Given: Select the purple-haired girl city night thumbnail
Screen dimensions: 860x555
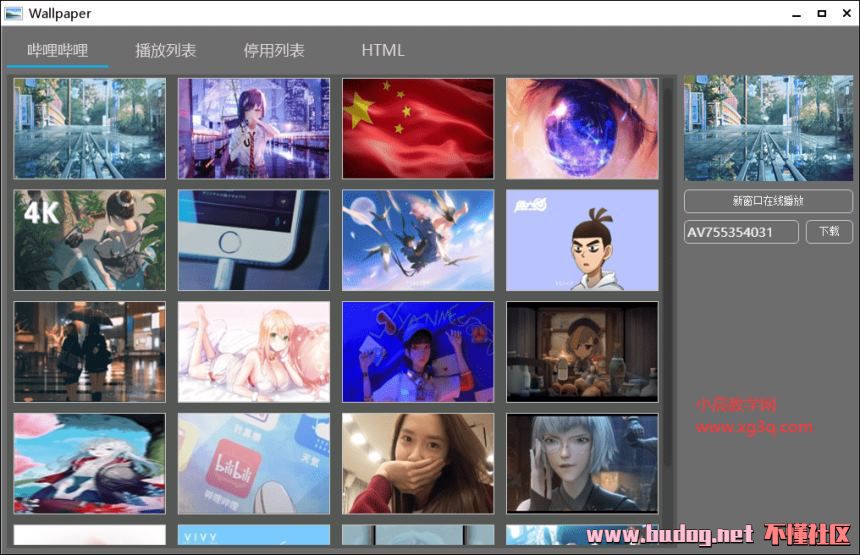Looking at the screenshot, I should tap(254, 128).
